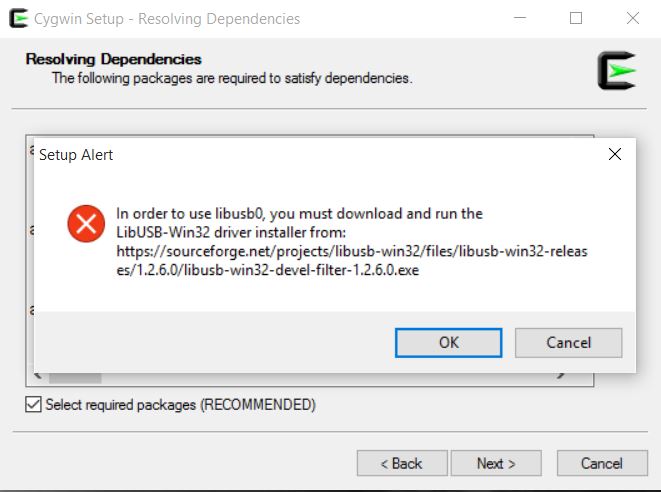Click the sourceforge.net libusb-win32 URL text
661x492 pixels.
[x=352, y=261]
